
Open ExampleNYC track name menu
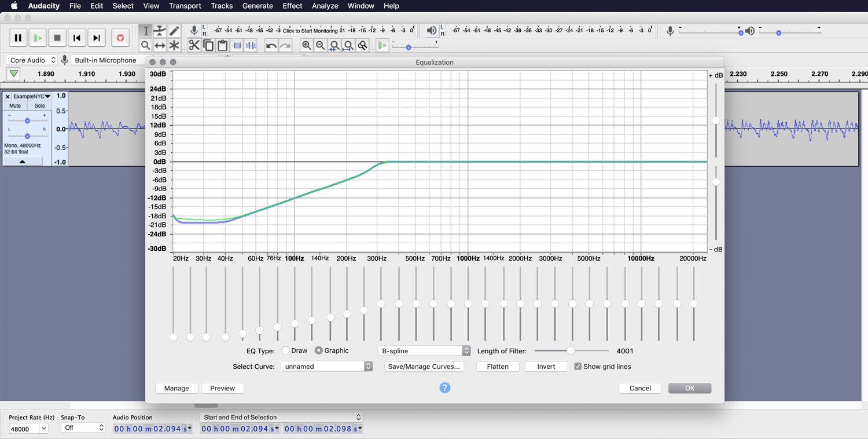click(31, 96)
